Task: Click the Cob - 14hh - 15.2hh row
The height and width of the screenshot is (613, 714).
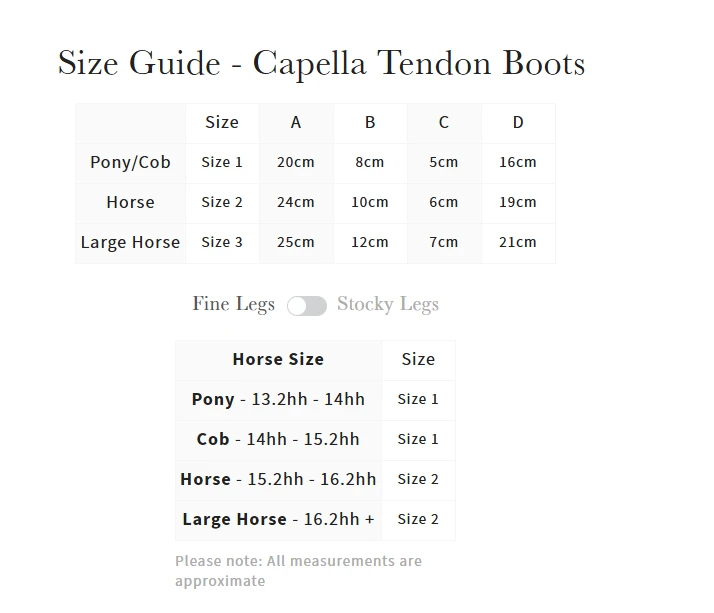Action: (x=278, y=439)
